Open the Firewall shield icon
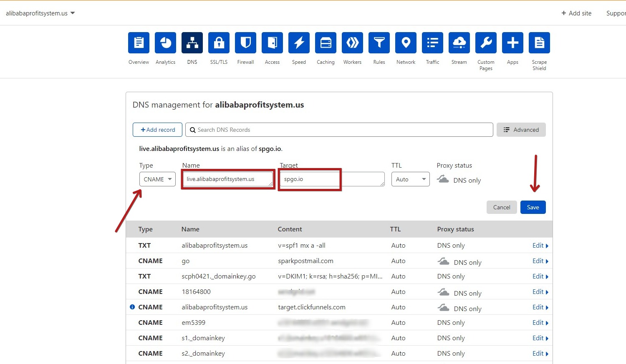626x364 pixels. point(245,43)
